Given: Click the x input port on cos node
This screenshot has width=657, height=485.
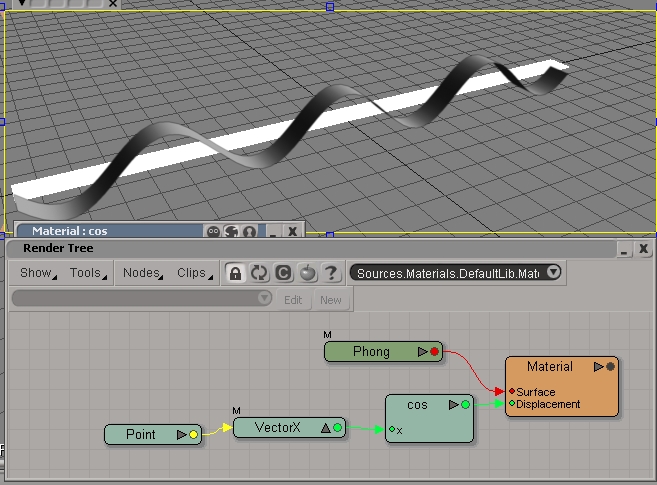Looking at the screenshot, I should pyautogui.click(x=392, y=429).
